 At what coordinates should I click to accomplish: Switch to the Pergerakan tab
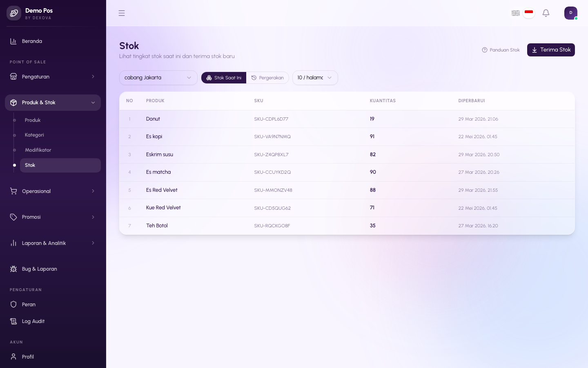tap(267, 78)
